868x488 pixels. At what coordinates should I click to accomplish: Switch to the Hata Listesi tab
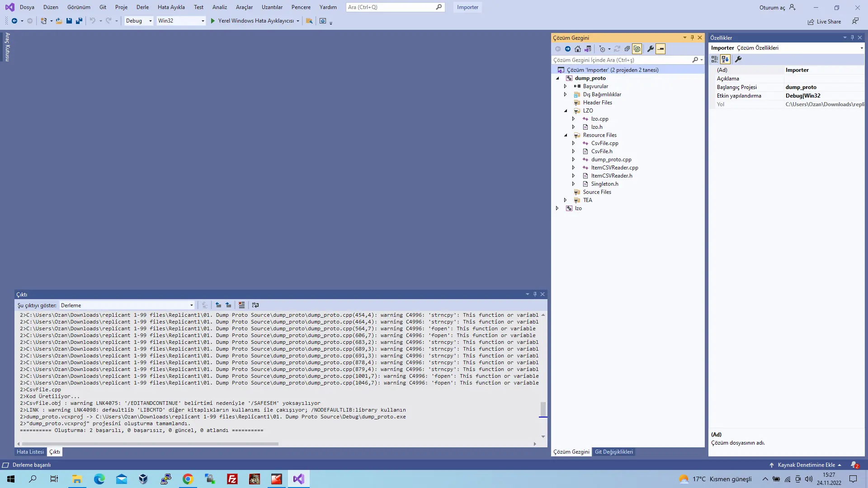pos(30,452)
